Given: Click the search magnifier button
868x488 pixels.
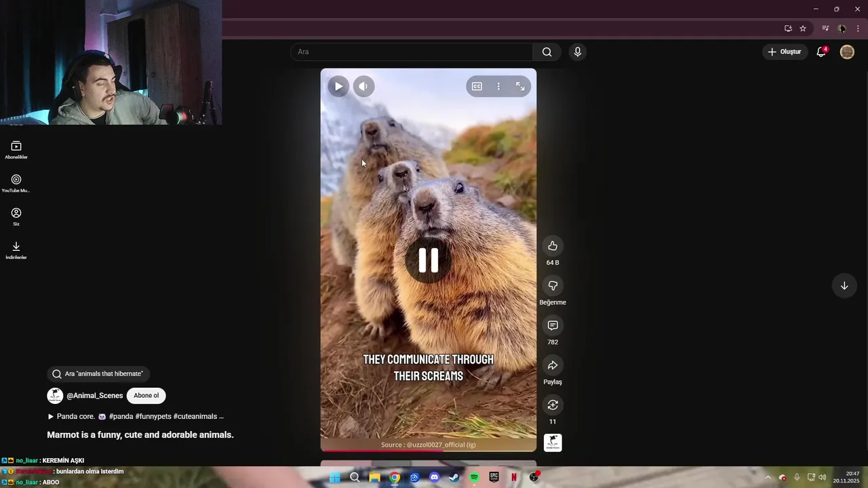Looking at the screenshot, I should pos(547,52).
